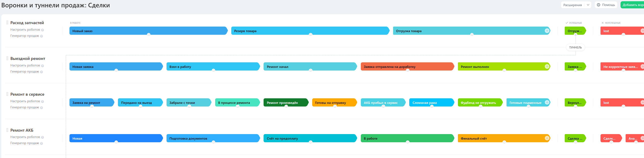644x158 pixels.
Task: Click plus icon on Ремонт выполнен stage
Action: point(547,66)
